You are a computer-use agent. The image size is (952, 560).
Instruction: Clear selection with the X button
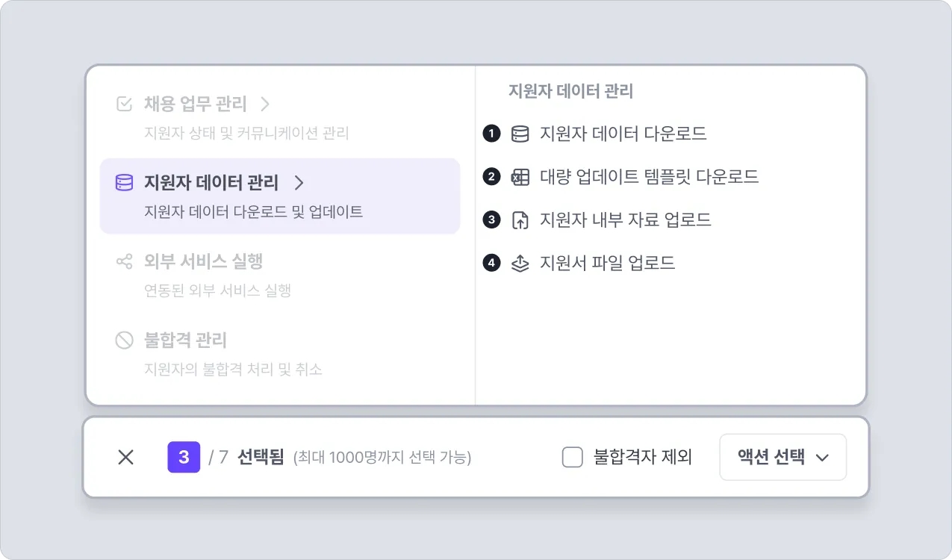[125, 457]
